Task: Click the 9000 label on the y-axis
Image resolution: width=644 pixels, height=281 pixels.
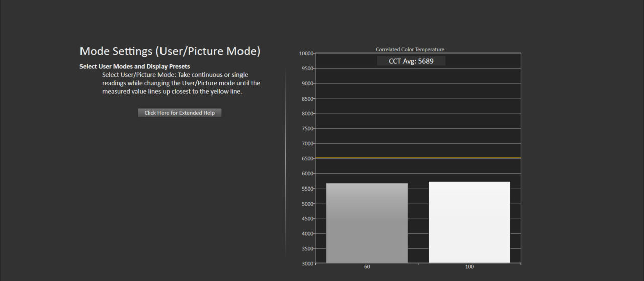Action: coord(307,83)
